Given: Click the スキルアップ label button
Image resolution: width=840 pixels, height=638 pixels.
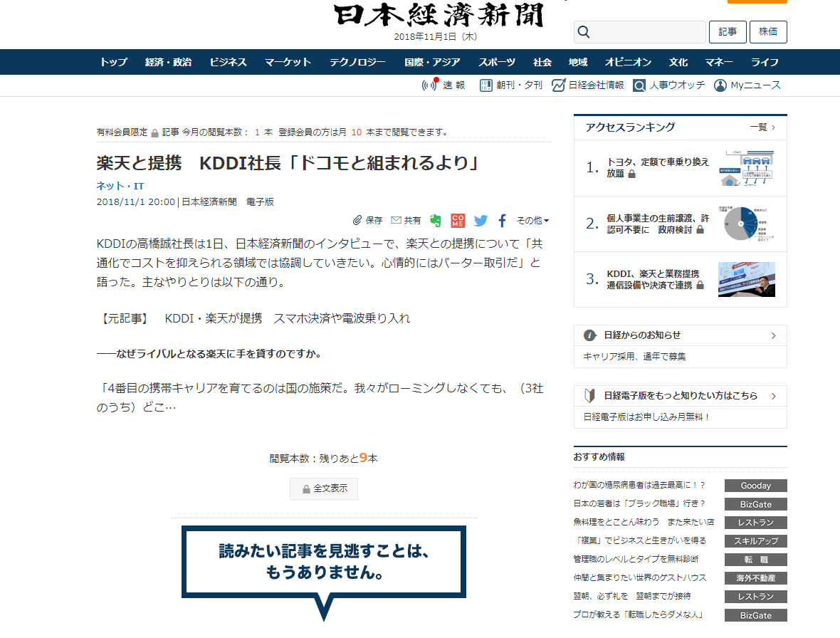Looking at the screenshot, I should point(756,541).
